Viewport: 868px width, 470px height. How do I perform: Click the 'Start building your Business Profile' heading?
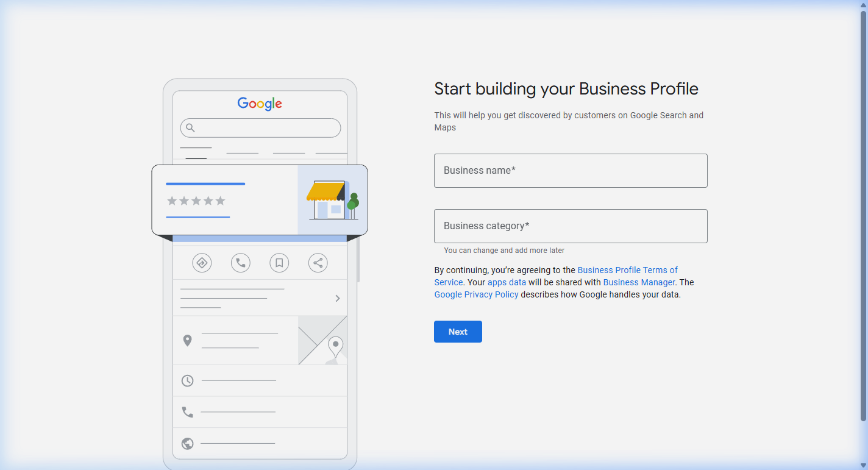tap(566, 89)
